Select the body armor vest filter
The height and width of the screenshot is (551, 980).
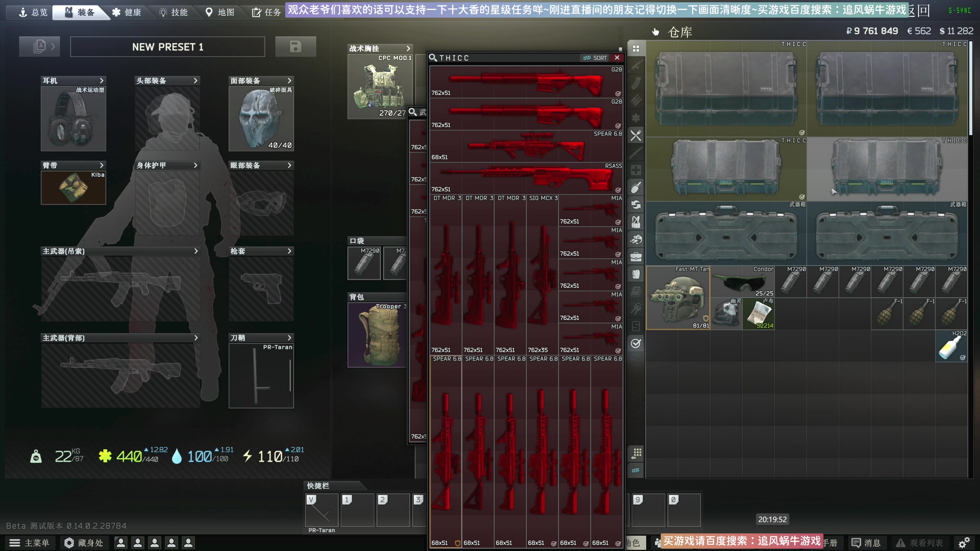pyautogui.click(x=636, y=274)
